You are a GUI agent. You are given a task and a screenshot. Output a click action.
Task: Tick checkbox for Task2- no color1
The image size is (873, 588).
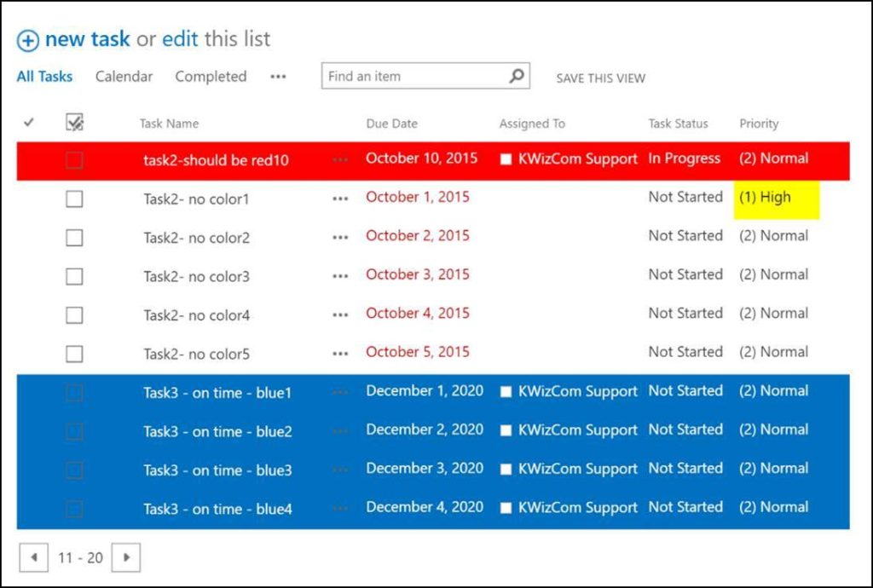74,199
